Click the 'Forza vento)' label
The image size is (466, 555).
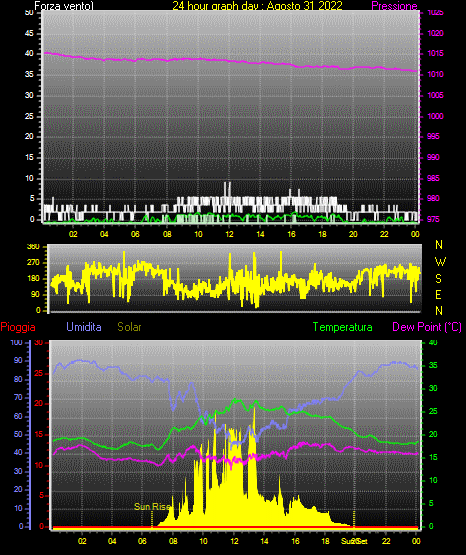coord(64,6)
